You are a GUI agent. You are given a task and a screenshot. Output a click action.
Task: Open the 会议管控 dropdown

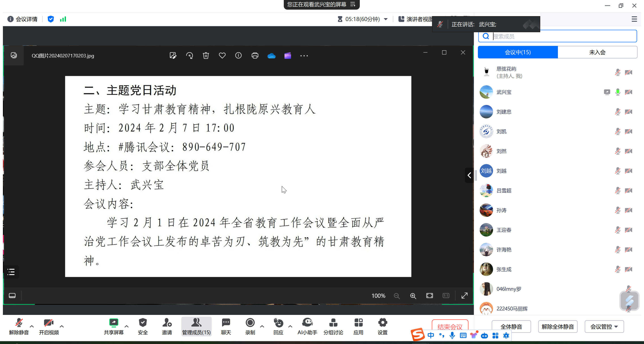point(604,327)
